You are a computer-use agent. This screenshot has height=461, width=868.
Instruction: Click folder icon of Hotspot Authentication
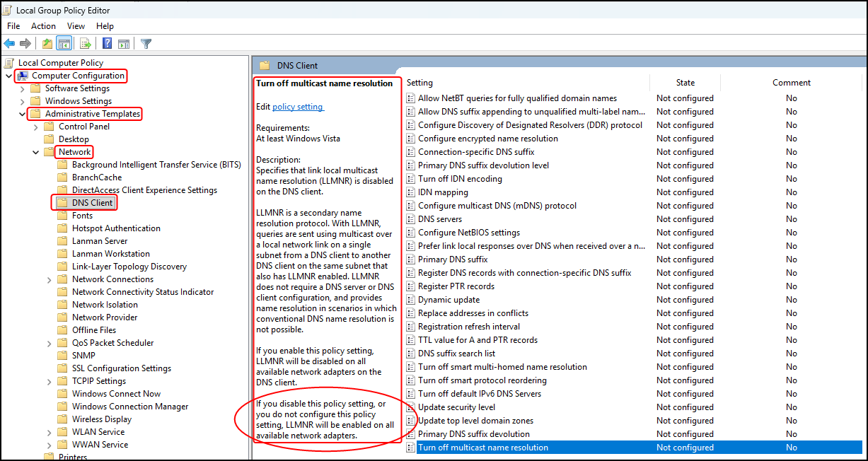tap(63, 228)
